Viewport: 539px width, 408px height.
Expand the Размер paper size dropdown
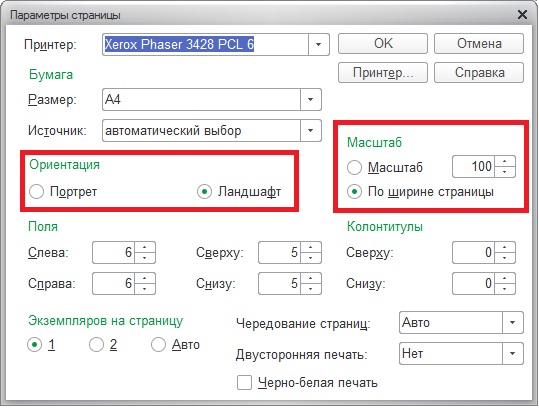click(x=311, y=100)
